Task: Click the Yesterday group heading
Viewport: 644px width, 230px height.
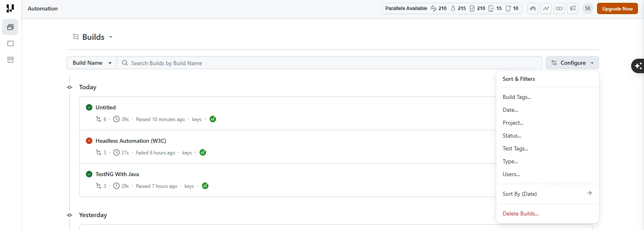Action: click(x=93, y=215)
